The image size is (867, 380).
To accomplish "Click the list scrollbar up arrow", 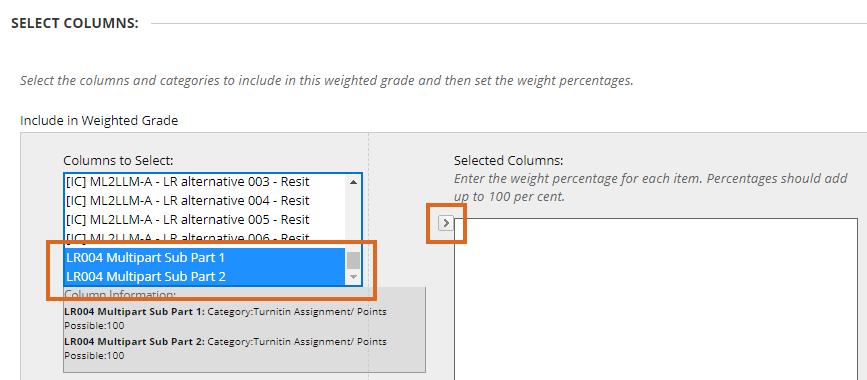I will [x=353, y=181].
